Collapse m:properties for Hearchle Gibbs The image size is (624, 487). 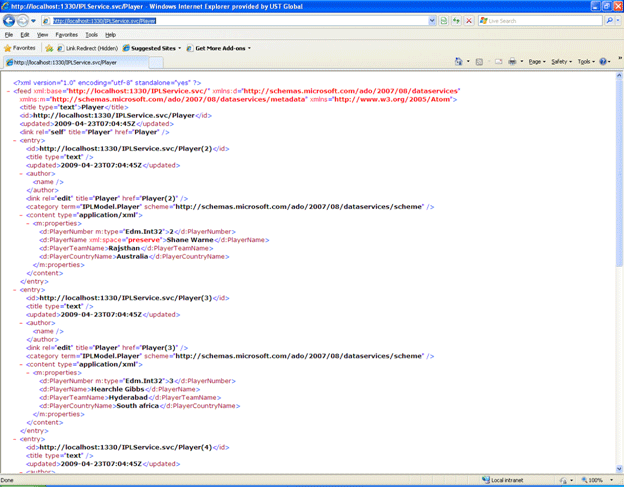(28, 373)
